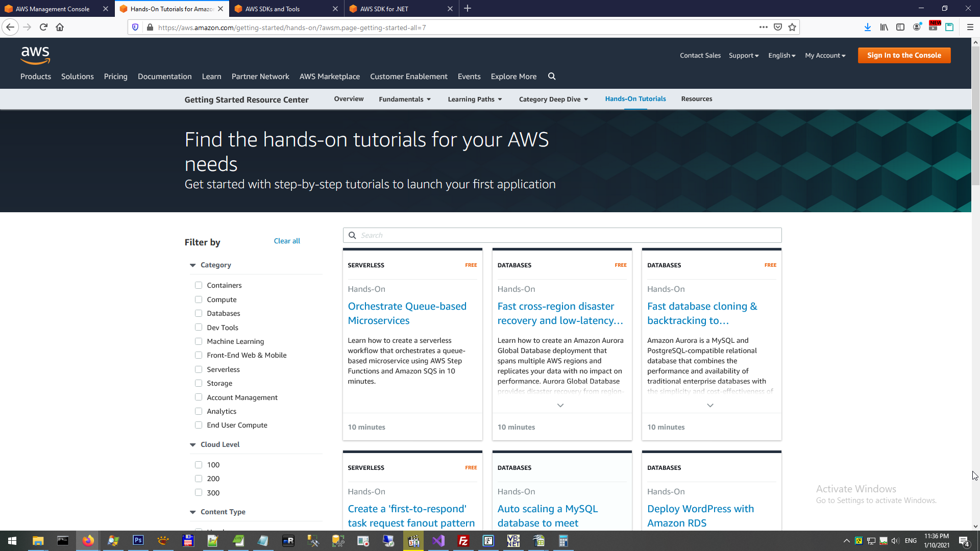Open the Firefox hamburger menu
Screen dimensions: 980x551
[970, 28]
